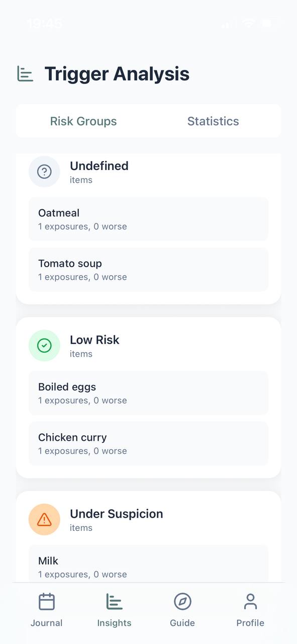Viewport: 297px width, 644px height.
Task: Tap the question mark icon on Undefined group
Action: point(44,172)
